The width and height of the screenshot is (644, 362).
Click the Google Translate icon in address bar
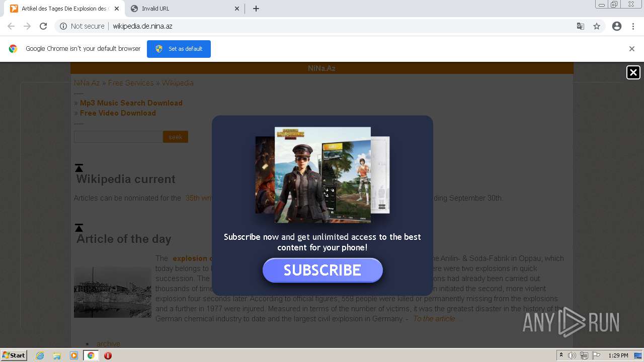click(x=580, y=26)
